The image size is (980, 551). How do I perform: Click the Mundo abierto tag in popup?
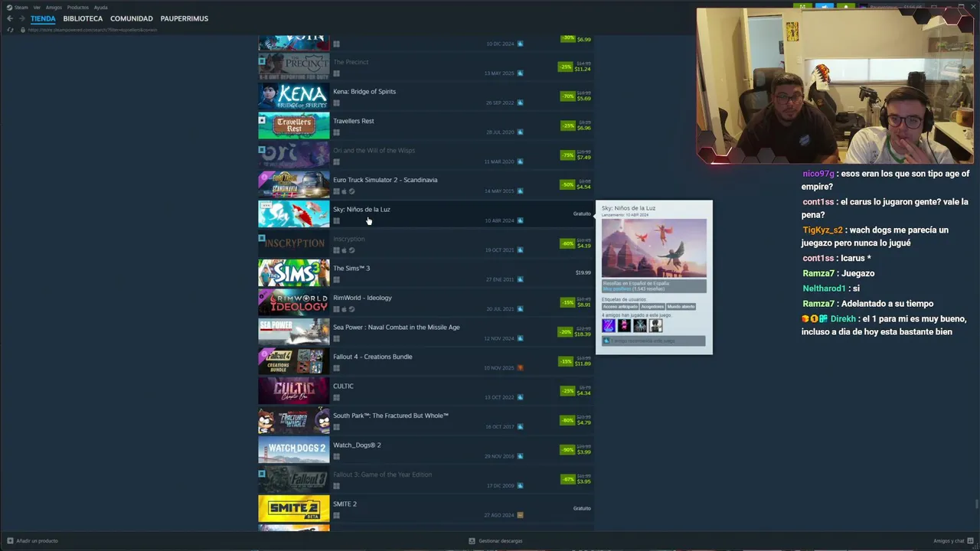(681, 306)
